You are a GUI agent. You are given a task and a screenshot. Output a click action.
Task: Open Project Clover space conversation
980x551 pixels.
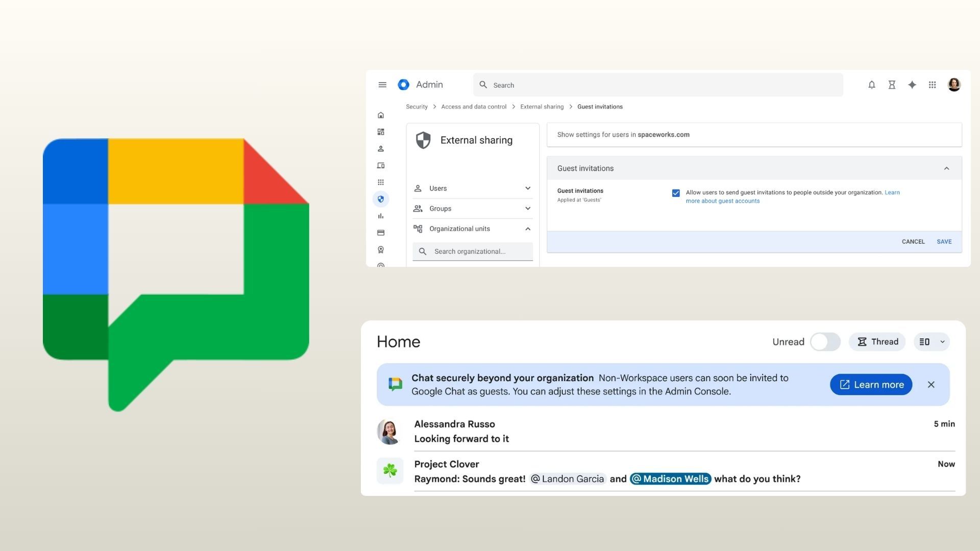point(666,471)
